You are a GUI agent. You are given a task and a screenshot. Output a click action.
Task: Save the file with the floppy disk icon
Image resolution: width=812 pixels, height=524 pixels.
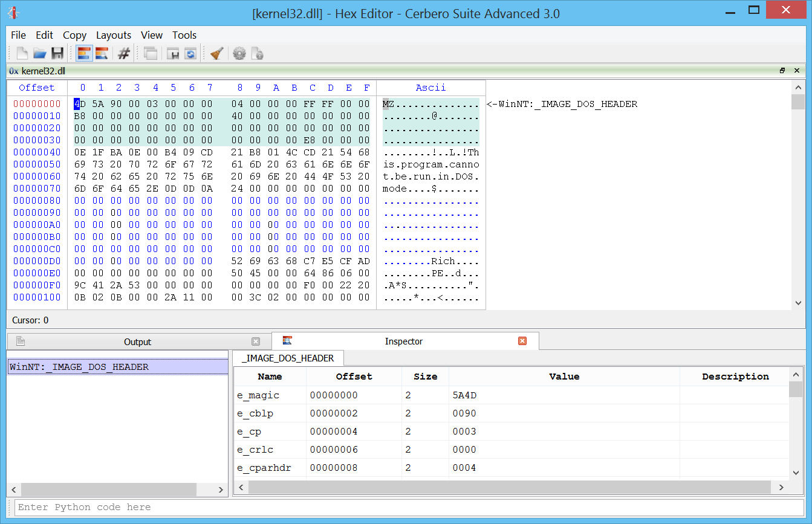(x=57, y=53)
